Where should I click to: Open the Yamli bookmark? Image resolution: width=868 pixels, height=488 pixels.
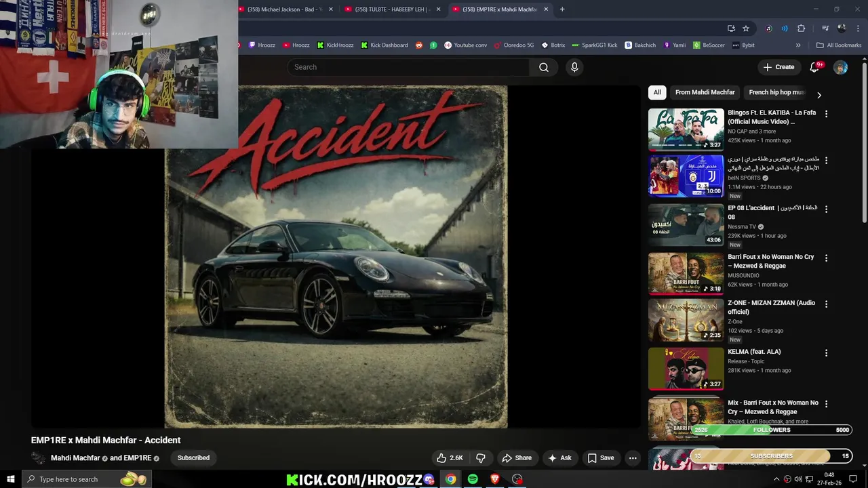click(x=675, y=45)
